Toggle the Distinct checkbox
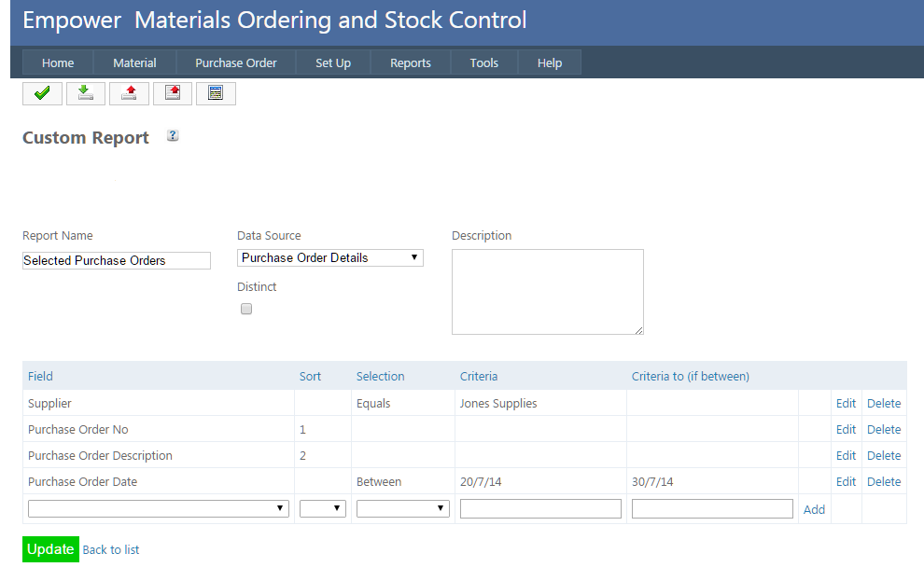This screenshot has width=924, height=581. point(246,309)
